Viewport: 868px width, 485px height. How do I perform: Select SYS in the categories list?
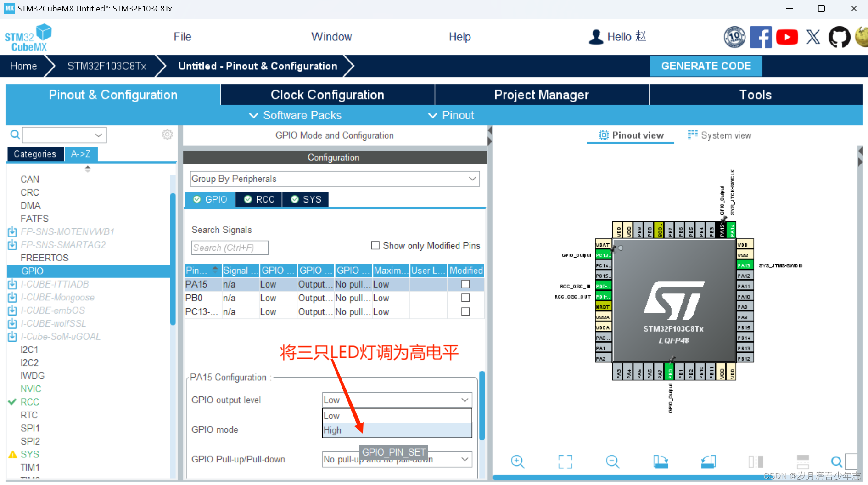[30, 454]
